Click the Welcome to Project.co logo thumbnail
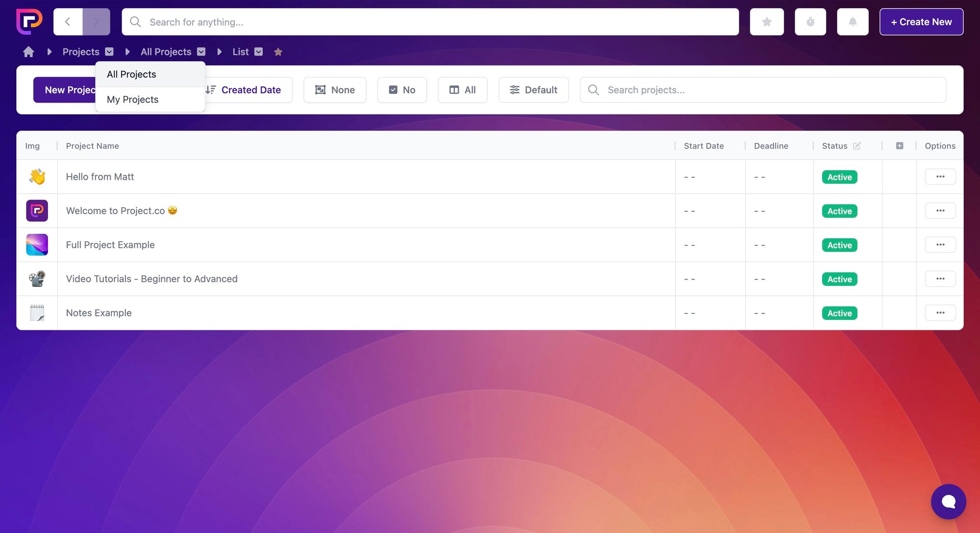 coord(37,211)
